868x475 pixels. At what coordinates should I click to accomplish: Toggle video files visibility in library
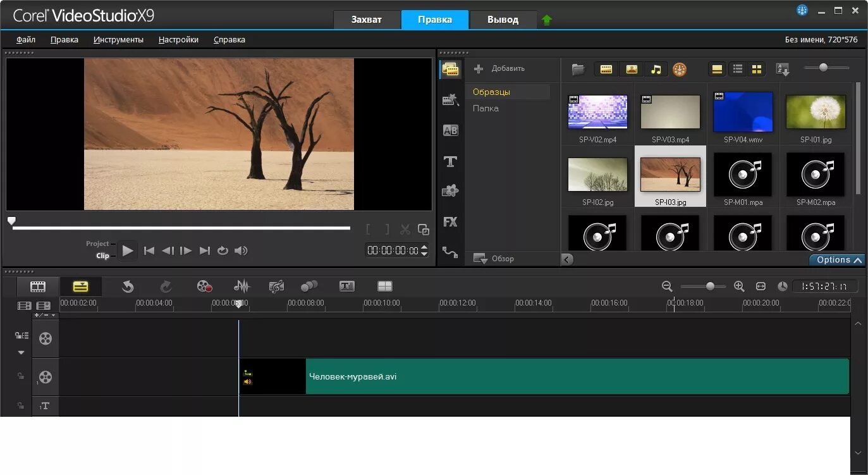[606, 70]
